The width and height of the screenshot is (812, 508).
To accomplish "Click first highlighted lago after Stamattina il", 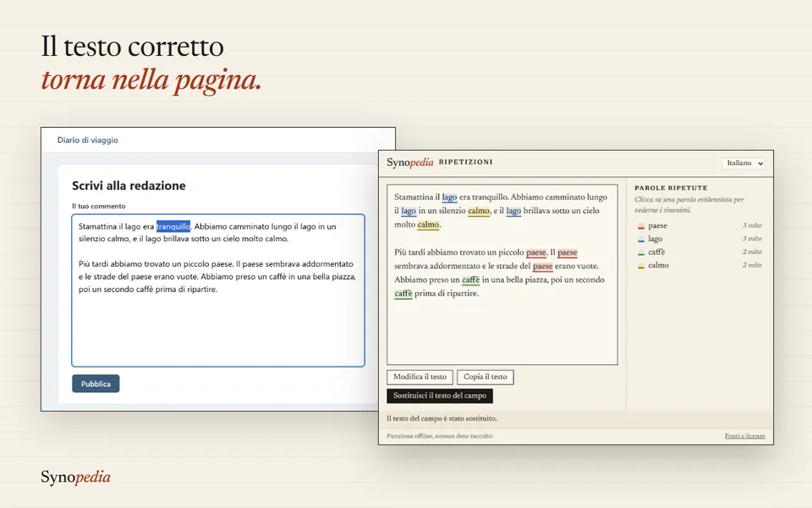I will (449, 197).
